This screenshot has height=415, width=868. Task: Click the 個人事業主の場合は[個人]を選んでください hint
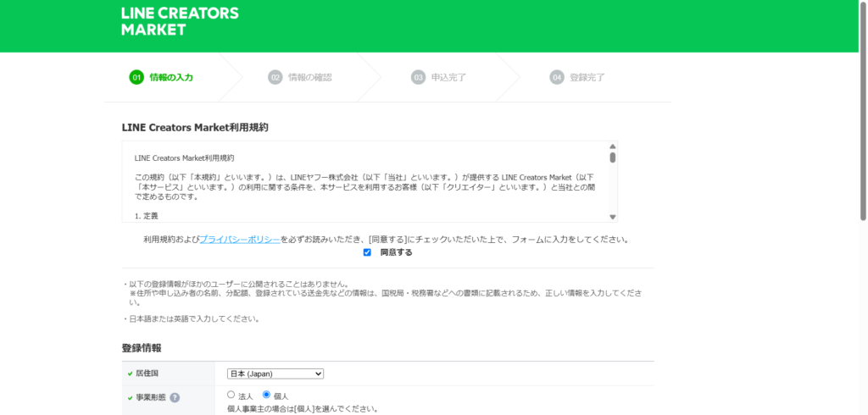[x=303, y=409]
